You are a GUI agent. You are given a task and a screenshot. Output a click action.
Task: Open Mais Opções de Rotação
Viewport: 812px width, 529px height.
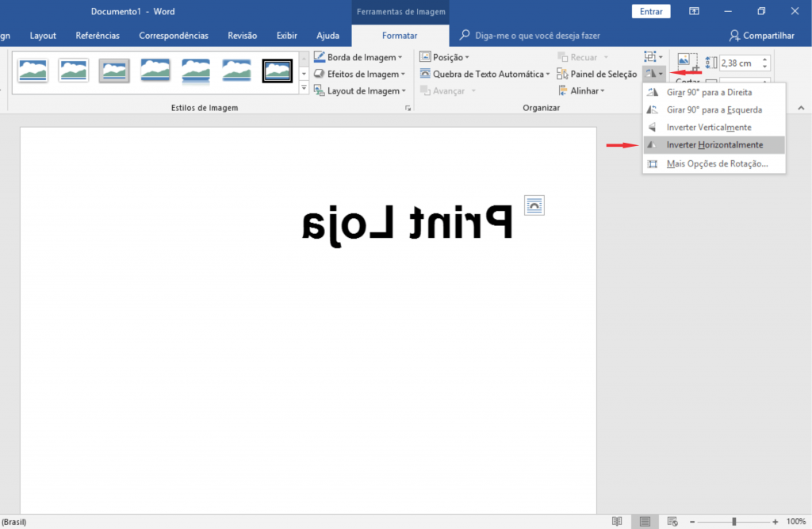[x=716, y=164]
